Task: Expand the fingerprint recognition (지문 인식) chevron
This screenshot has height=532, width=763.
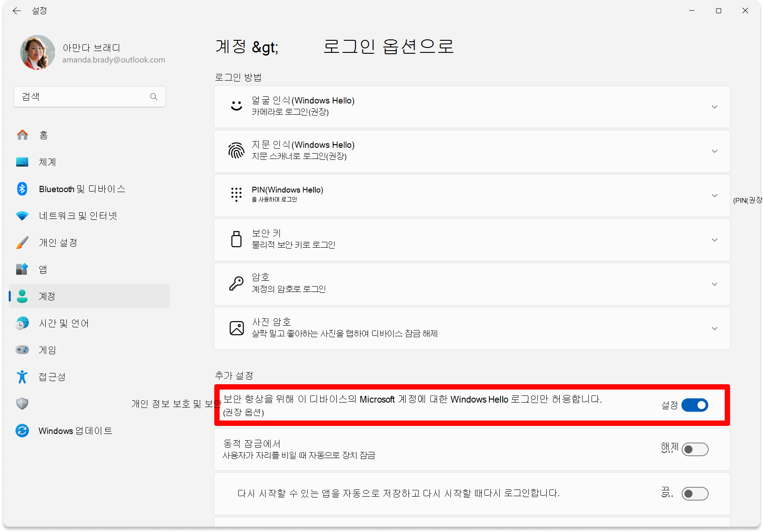Action: pos(715,151)
